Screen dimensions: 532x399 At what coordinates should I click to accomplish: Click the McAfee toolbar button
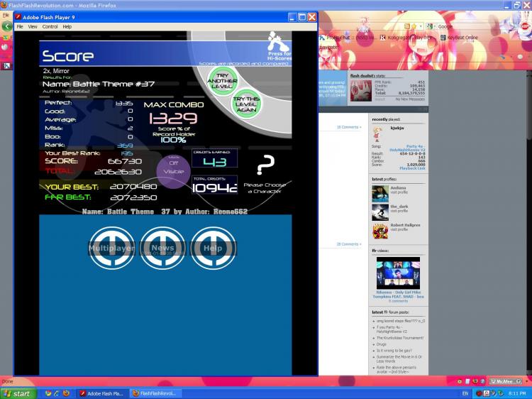click(x=505, y=382)
